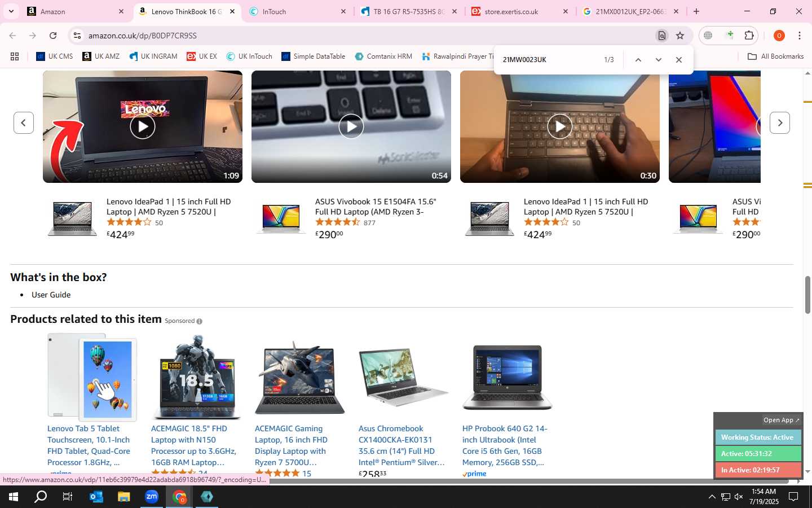Click Open App in tracker widget
The width and height of the screenshot is (812, 508).
point(781,420)
